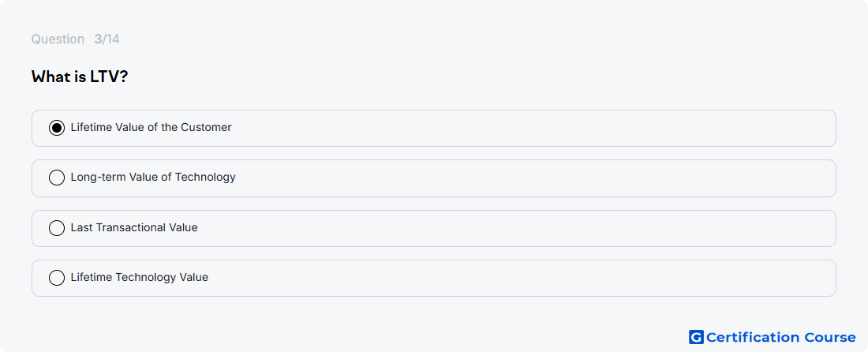Click the 'Lifetime Value of the Customer' label text
The height and width of the screenshot is (352, 868).
click(152, 127)
